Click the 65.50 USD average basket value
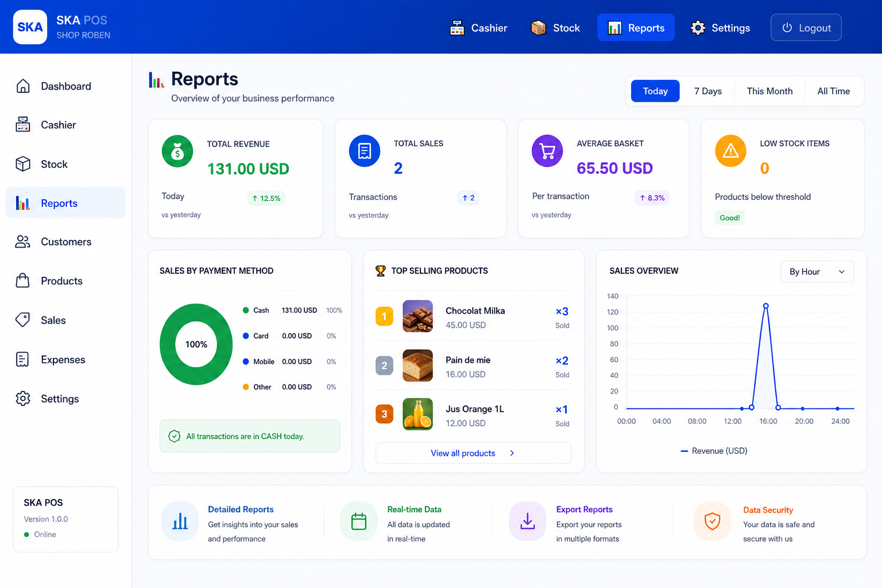This screenshot has height=588, width=882. (x=614, y=168)
